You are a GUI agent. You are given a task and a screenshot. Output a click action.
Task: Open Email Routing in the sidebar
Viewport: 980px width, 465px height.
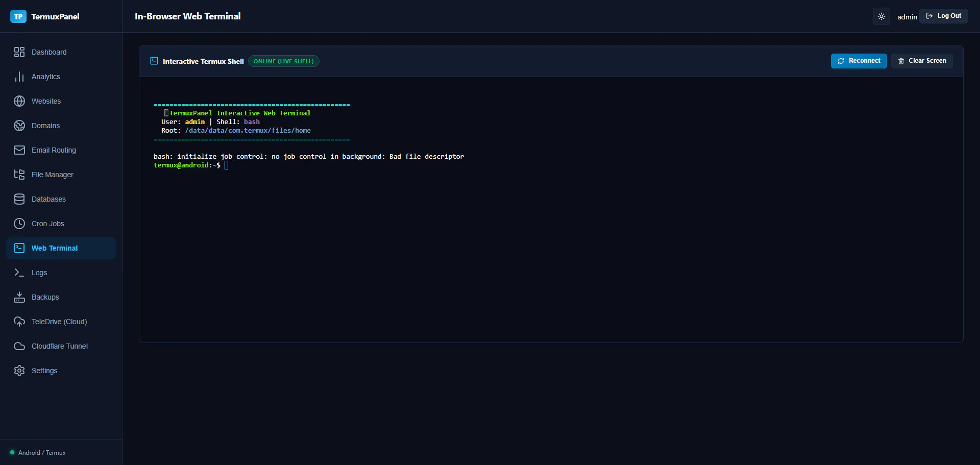54,150
